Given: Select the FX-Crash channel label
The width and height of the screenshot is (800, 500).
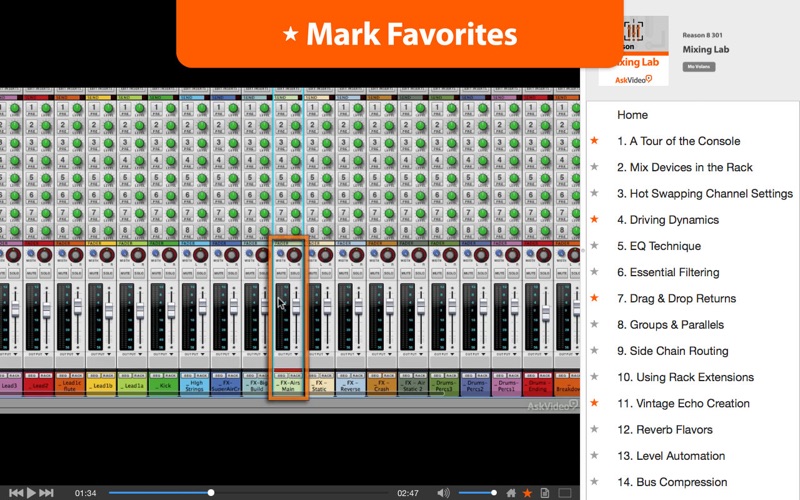Looking at the screenshot, I should pos(382,386).
